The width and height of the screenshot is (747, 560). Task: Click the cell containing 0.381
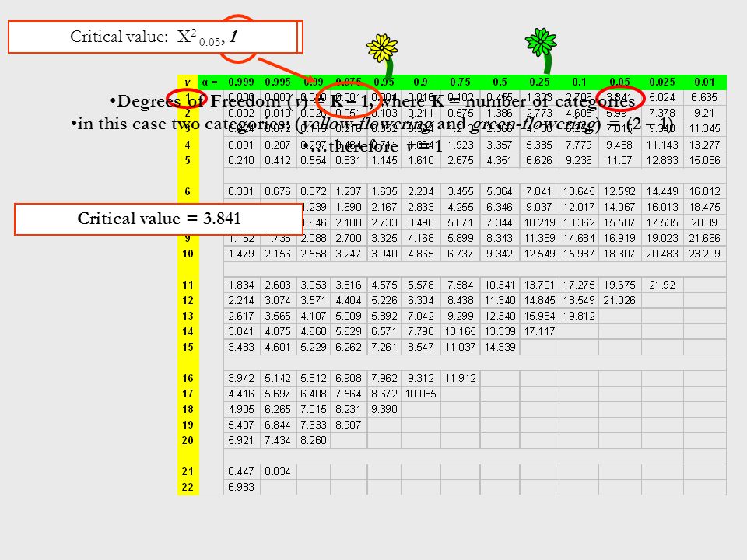click(x=241, y=191)
